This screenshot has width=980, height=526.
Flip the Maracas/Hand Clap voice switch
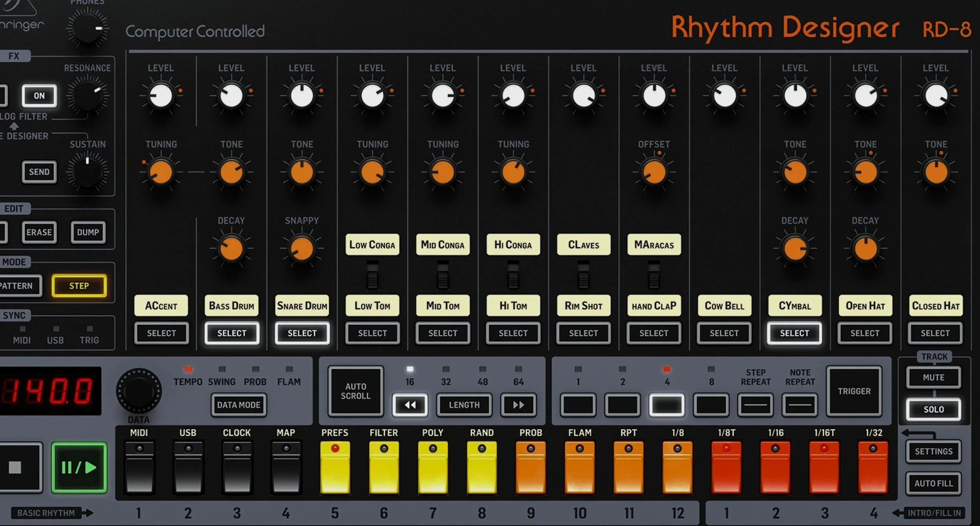pos(653,276)
